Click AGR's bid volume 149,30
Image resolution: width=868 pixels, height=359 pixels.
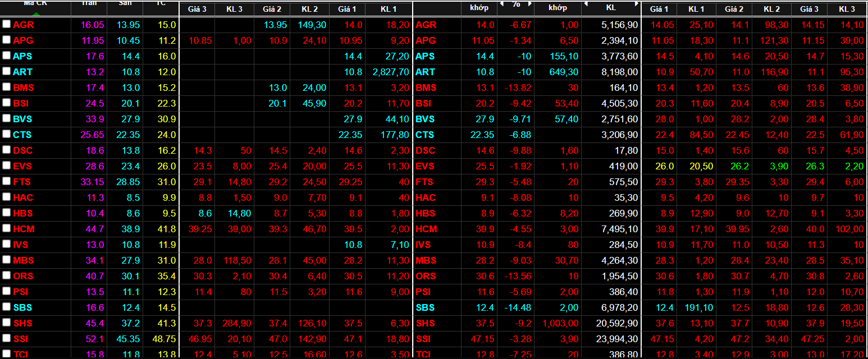click(x=312, y=25)
